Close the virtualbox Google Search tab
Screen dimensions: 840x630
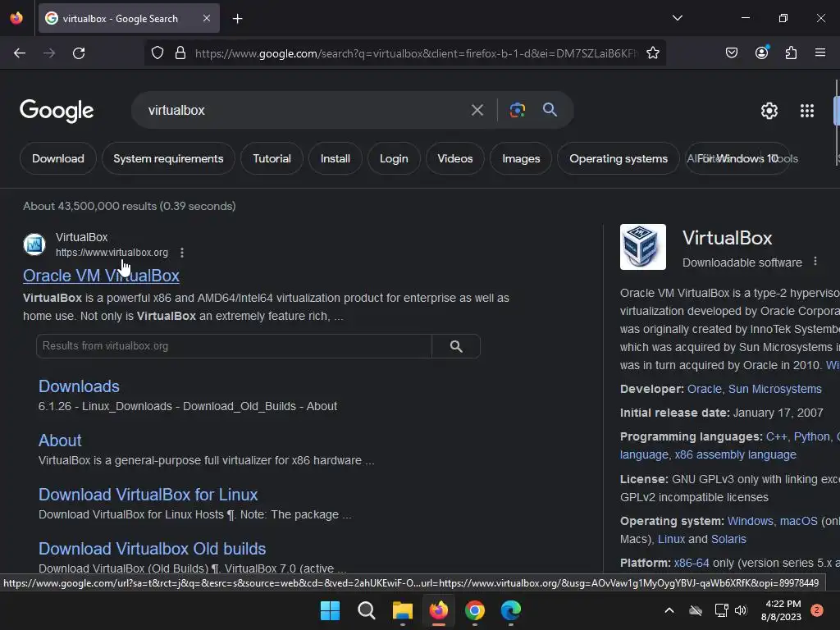[207, 18]
